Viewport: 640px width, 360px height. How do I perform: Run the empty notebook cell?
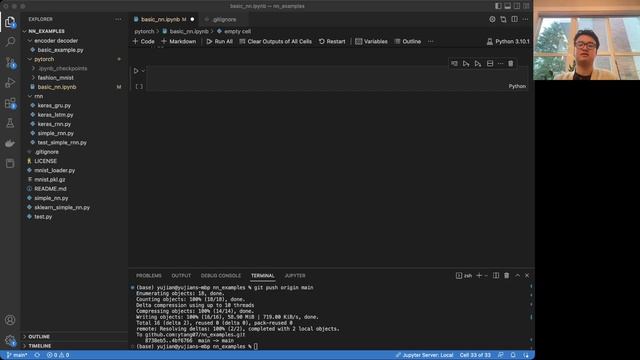pos(136,71)
